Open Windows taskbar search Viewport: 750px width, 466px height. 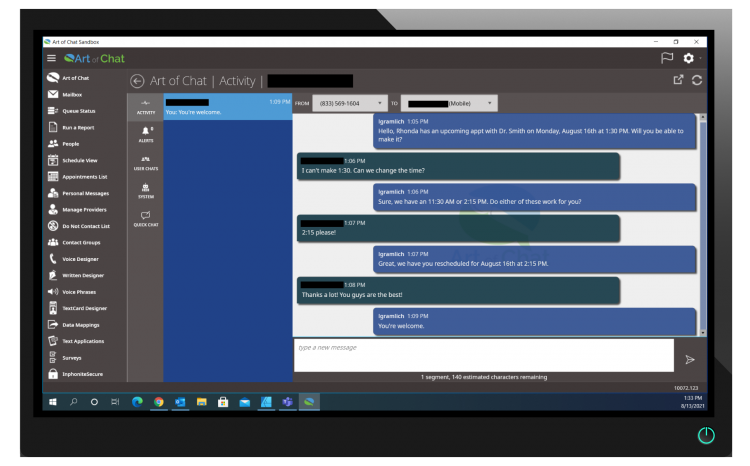coord(73,402)
